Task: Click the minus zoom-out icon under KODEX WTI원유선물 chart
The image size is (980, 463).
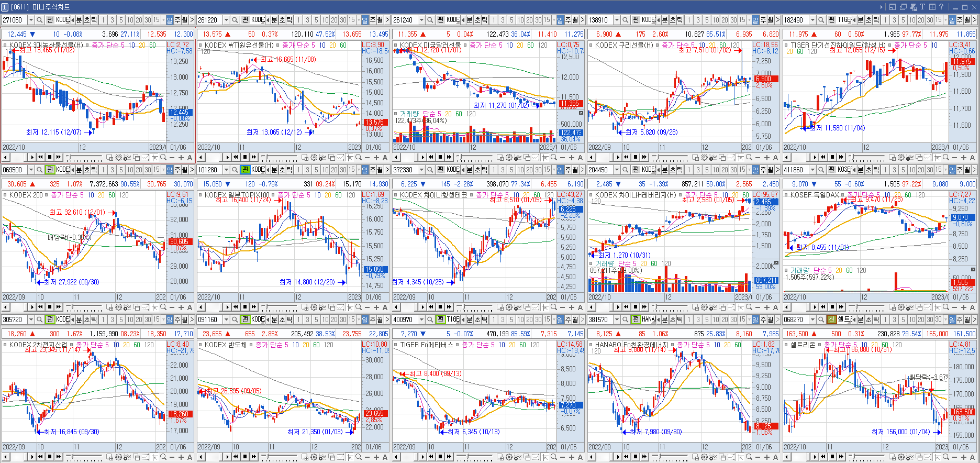Action: [367, 157]
